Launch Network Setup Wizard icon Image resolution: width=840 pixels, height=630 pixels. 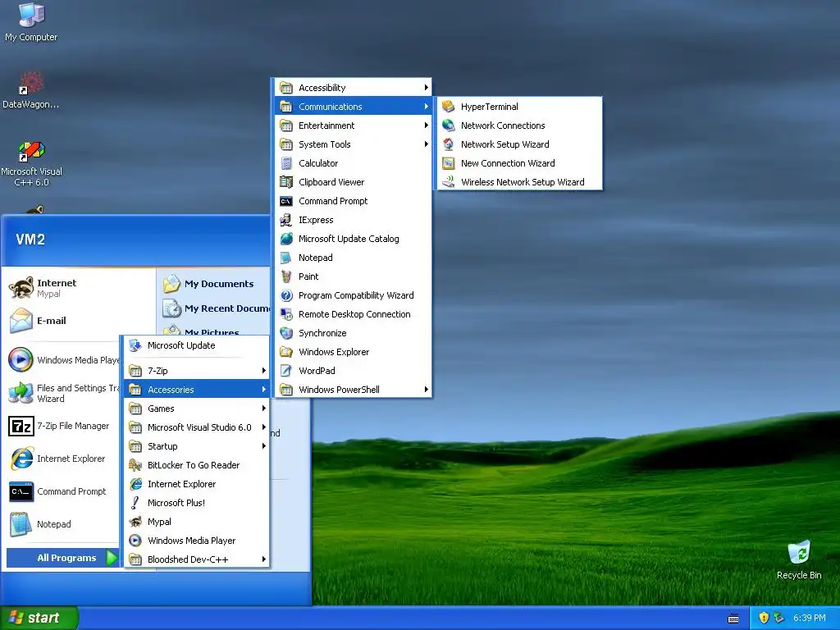(448, 144)
